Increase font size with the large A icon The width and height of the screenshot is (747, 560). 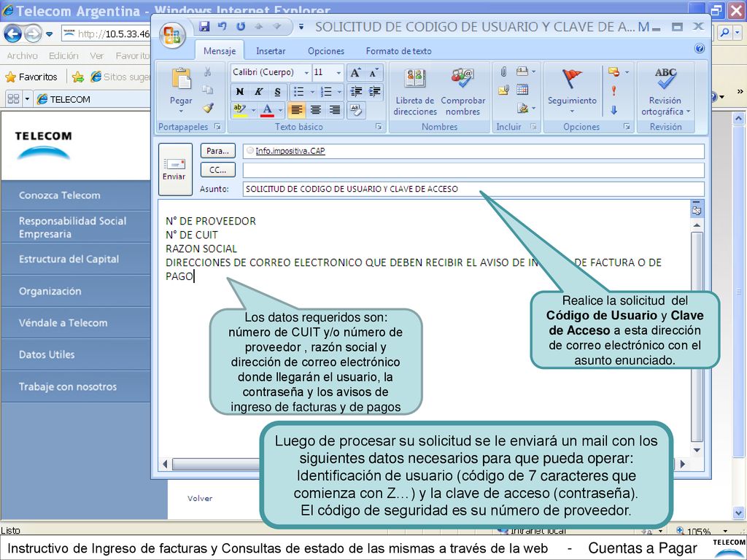tap(355, 72)
